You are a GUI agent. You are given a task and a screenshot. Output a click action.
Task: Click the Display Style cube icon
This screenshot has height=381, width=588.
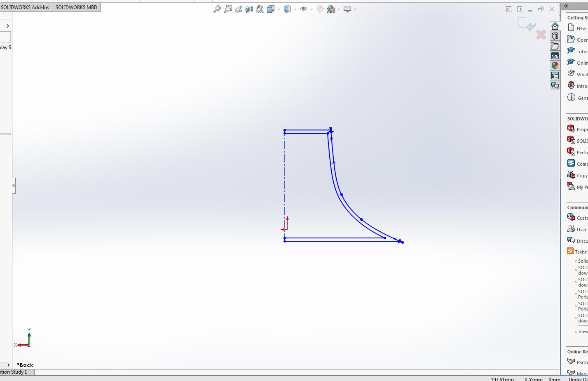pos(288,9)
